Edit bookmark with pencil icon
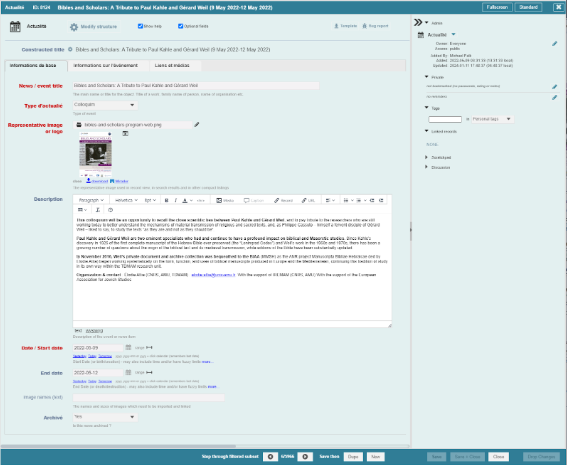The height and width of the screenshot is (465, 568). click(555, 87)
